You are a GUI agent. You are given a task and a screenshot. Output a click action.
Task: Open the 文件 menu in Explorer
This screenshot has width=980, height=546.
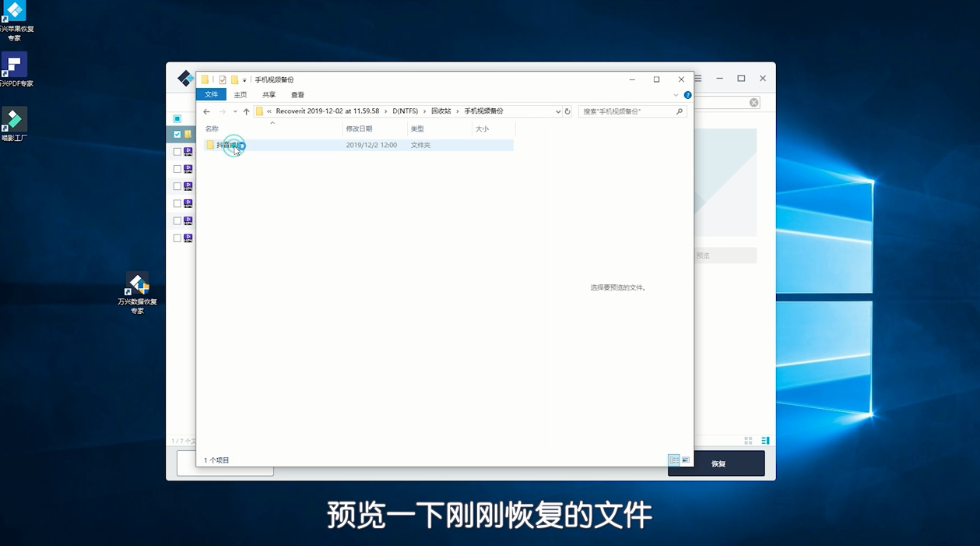pyautogui.click(x=211, y=94)
